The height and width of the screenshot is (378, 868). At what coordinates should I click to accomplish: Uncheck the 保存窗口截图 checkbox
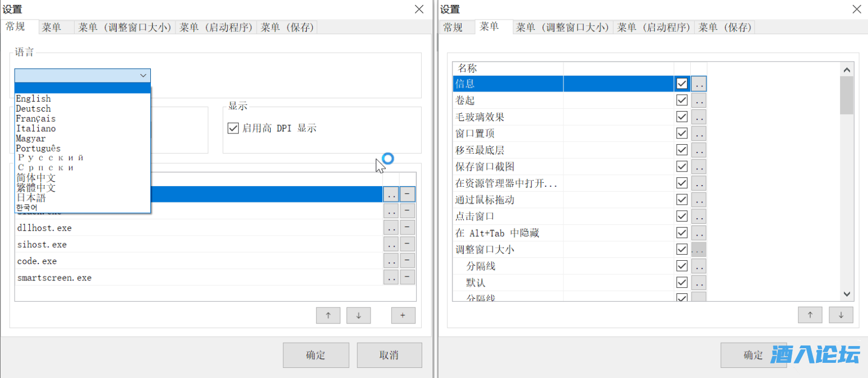pyautogui.click(x=682, y=167)
